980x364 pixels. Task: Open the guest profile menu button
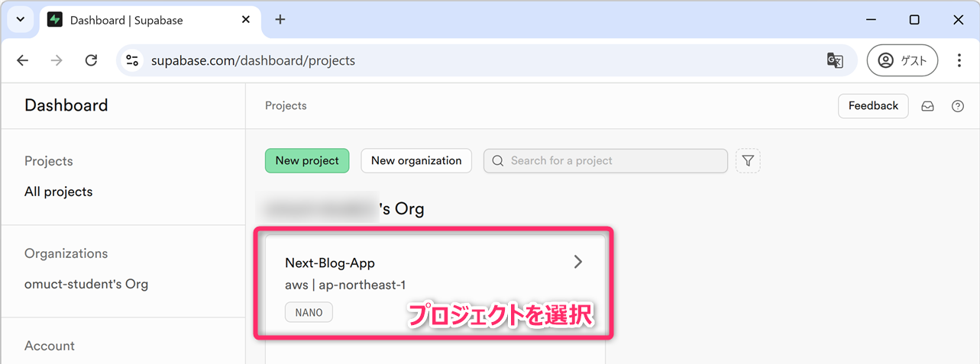(902, 61)
